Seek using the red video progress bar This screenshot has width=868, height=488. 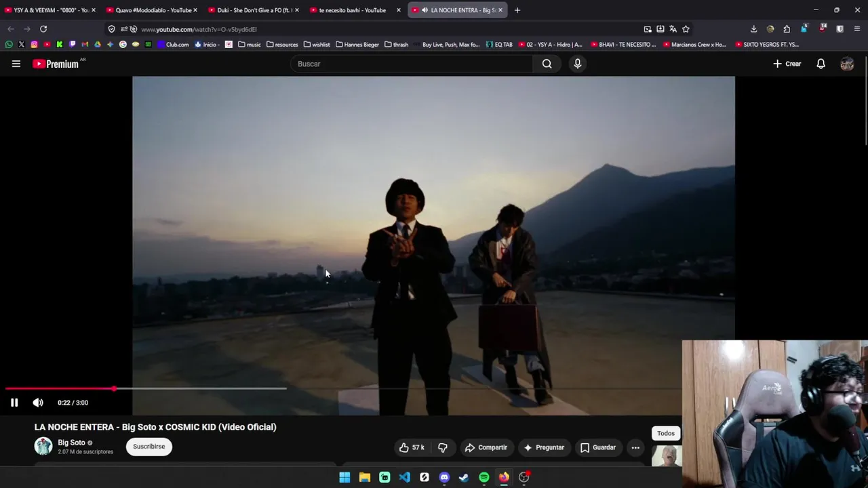(60, 388)
